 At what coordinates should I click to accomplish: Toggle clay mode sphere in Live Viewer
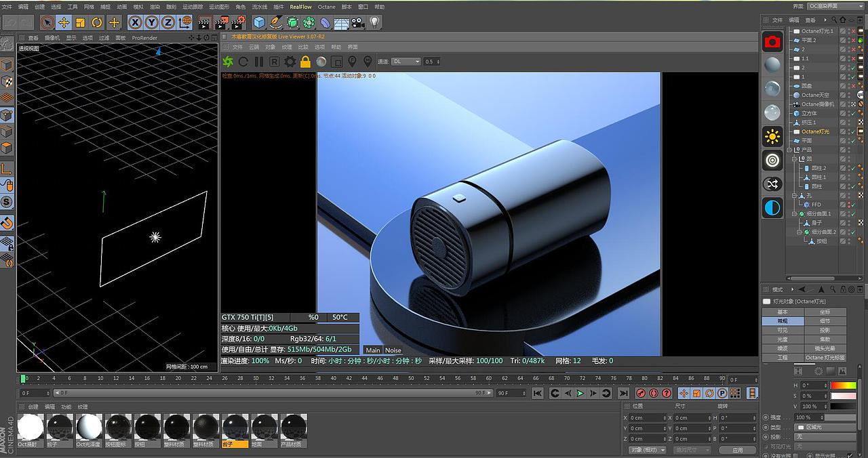321,62
